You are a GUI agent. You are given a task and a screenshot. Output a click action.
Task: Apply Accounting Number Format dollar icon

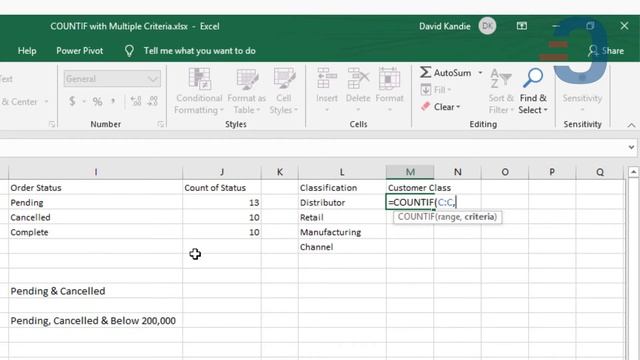[72, 101]
